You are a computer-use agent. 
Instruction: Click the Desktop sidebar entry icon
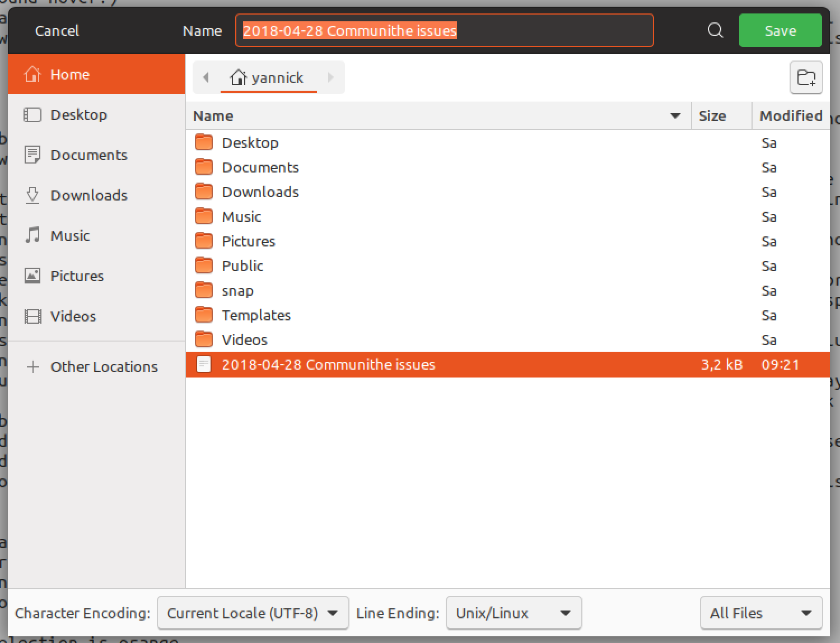tap(32, 114)
